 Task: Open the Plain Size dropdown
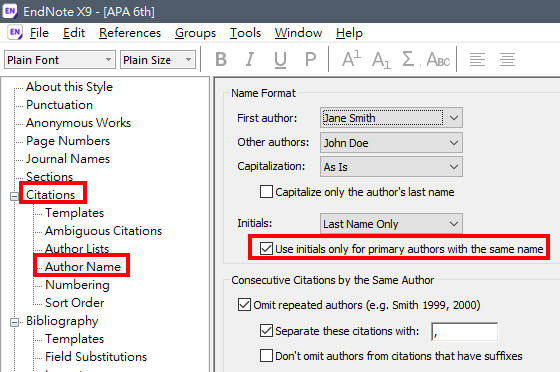pyautogui.click(x=158, y=60)
